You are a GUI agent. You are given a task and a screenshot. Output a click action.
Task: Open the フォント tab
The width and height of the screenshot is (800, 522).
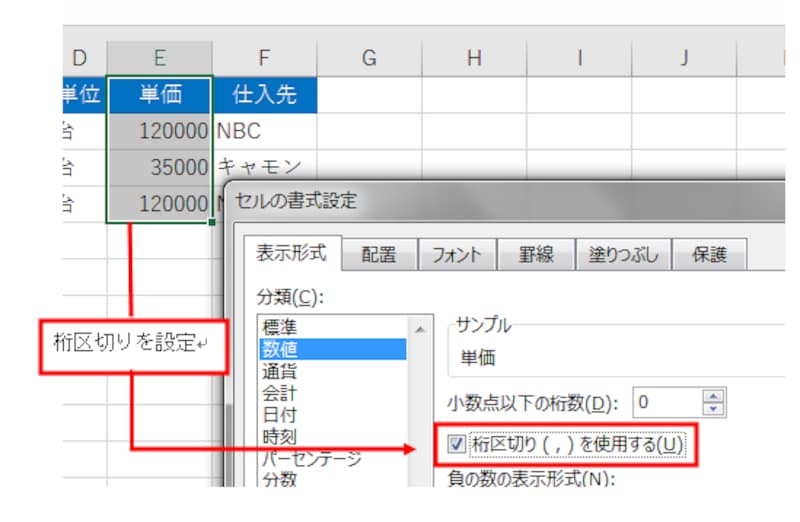[457, 254]
